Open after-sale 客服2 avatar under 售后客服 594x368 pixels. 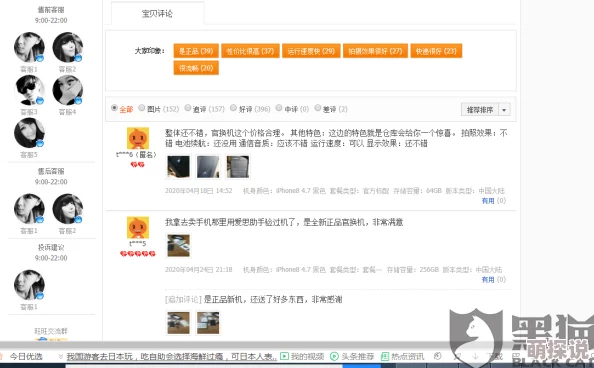[67, 209]
